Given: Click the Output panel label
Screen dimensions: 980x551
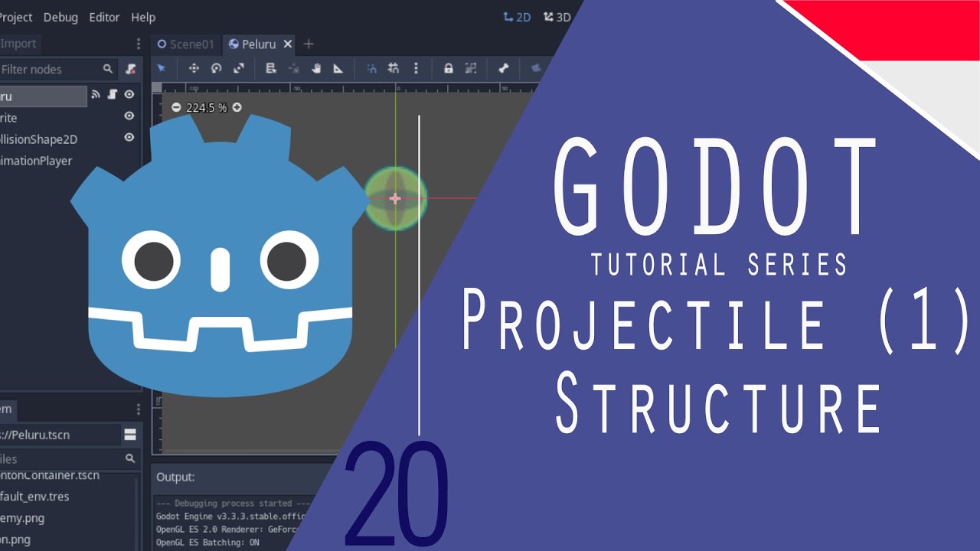Looking at the screenshot, I should pos(175,477).
